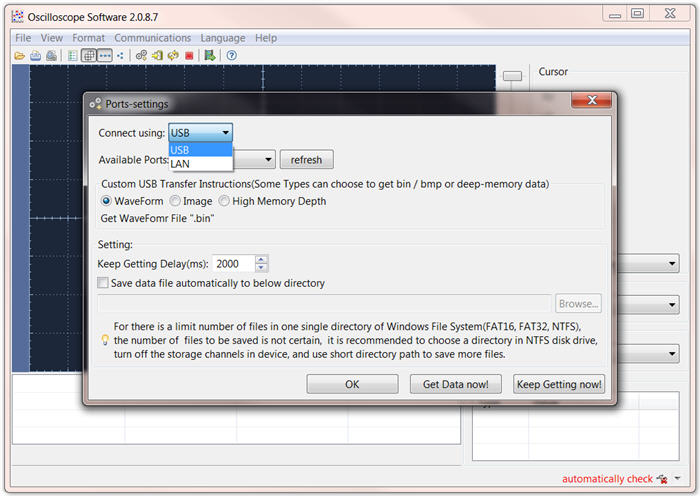The width and height of the screenshot is (700, 496).
Task: Click automatically check status text
Action: 607,479
